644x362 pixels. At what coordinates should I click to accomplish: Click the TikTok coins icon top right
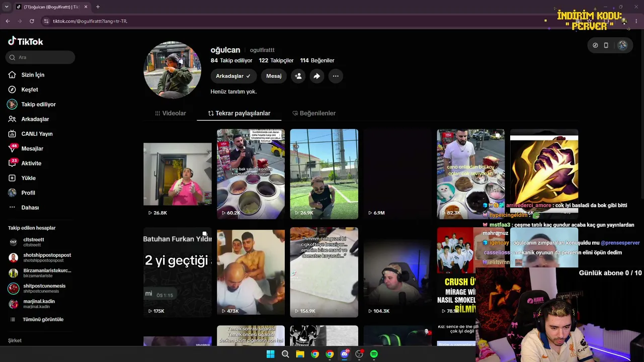(595, 45)
